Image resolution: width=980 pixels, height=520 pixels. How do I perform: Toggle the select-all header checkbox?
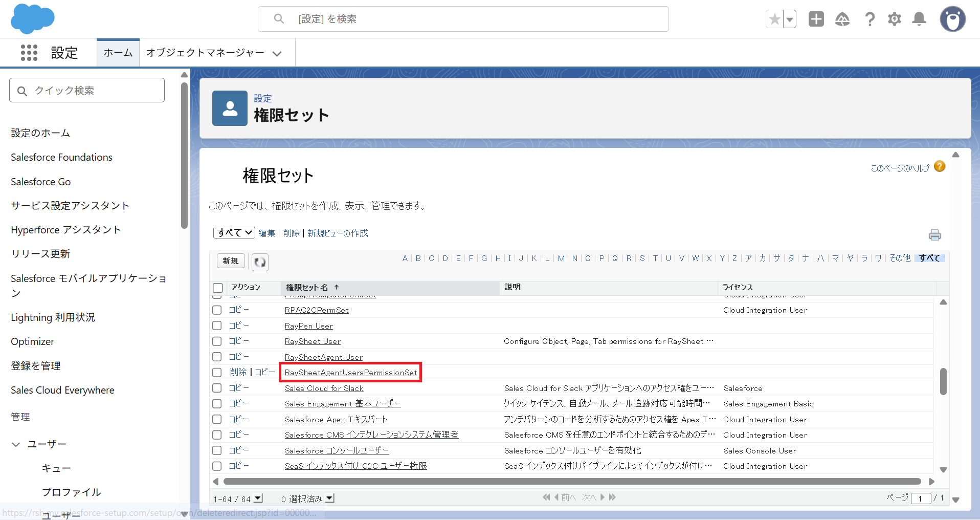point(218,288)
